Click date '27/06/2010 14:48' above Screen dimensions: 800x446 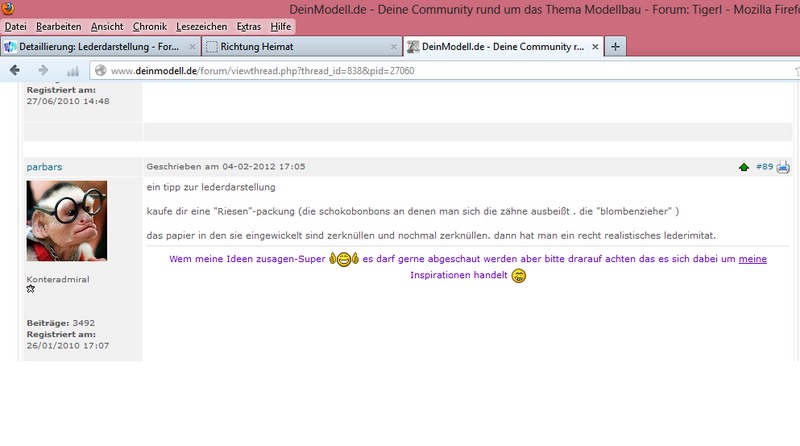[68, 101]
